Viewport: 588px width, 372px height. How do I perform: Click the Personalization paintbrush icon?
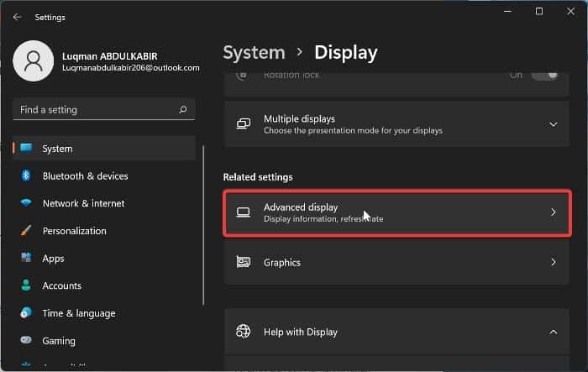point(26,230)
